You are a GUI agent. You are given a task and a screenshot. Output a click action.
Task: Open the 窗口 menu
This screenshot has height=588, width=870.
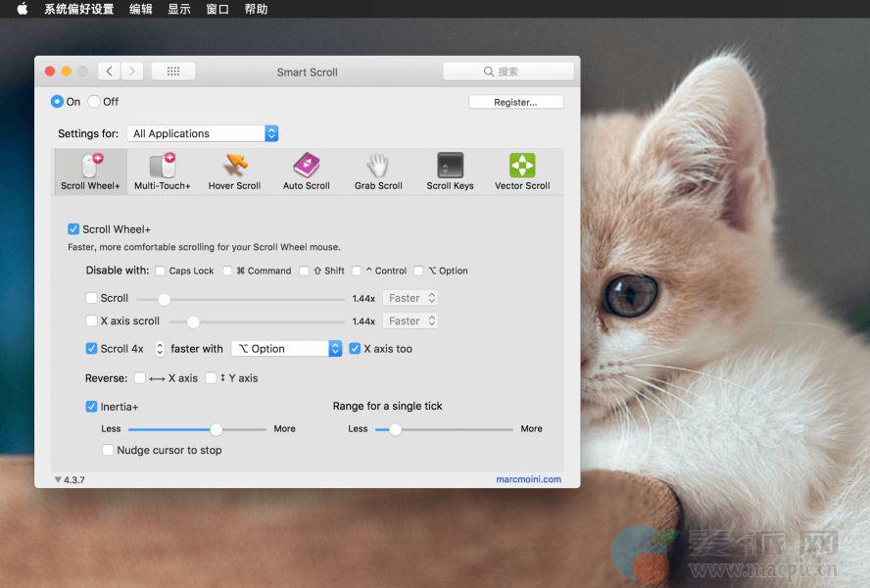tap(217, 9)
